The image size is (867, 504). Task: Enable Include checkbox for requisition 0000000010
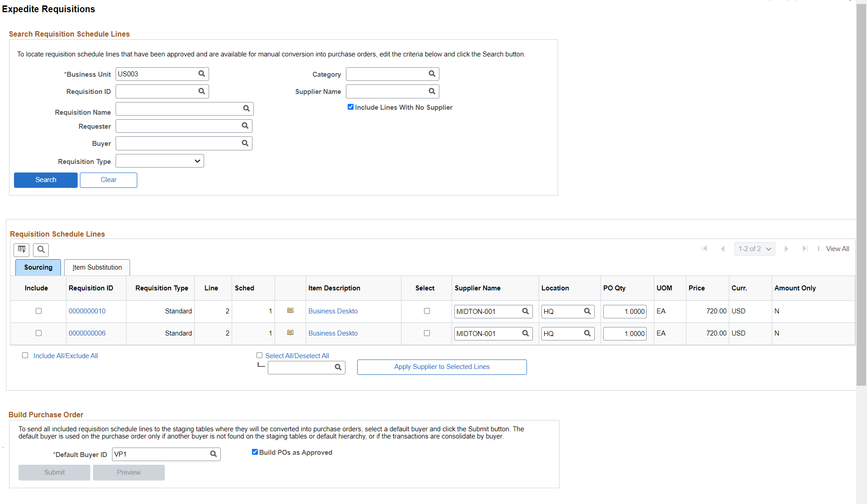(x=38, y=311)
